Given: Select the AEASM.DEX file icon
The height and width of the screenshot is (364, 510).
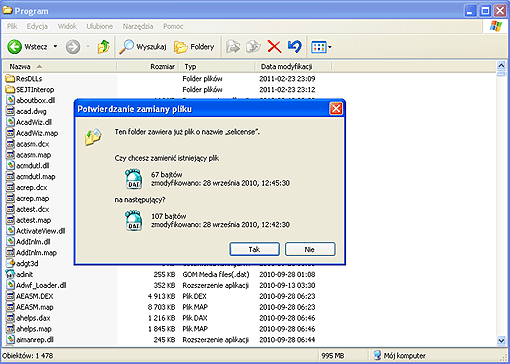Looking at the screenshot, I should click(x=11, y=296).
